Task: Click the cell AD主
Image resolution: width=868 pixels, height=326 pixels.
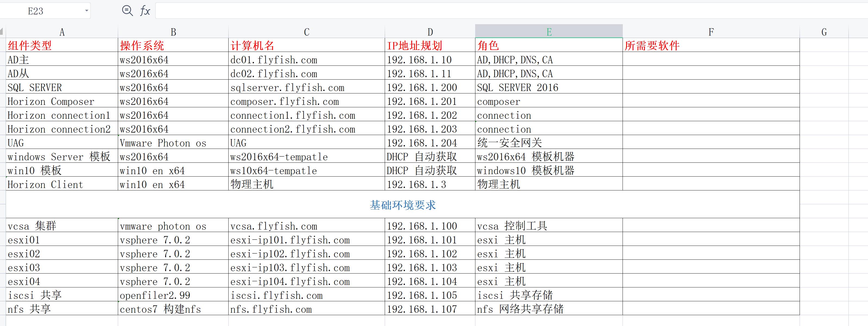Action: [62, 59]
